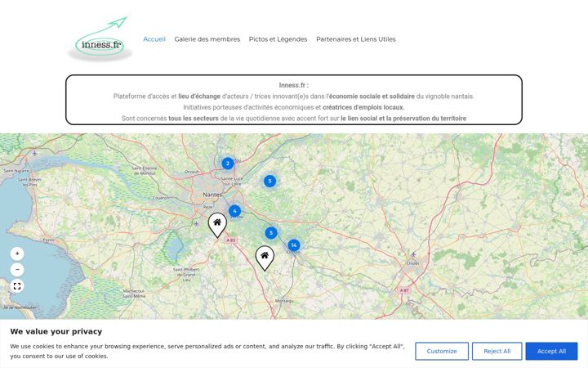This screenshot has width=588, height=368.
Task: Click airport icon south of Nantes
Action: coord(197,224)
